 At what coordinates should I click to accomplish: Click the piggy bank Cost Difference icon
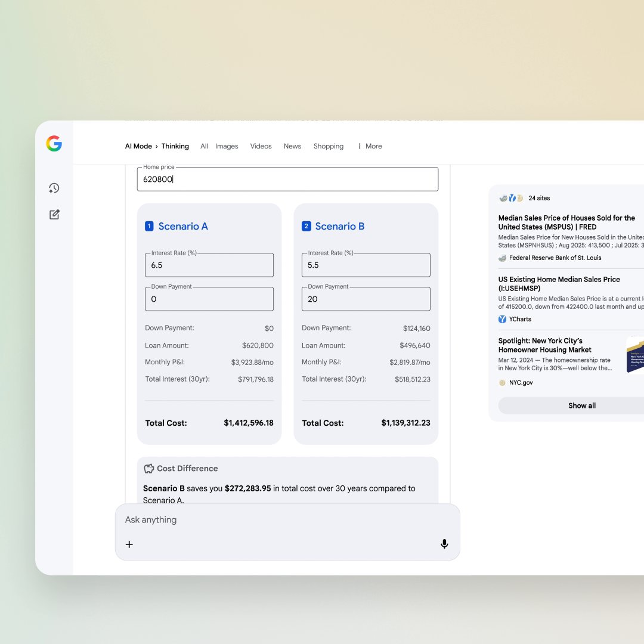click(148, 468)
